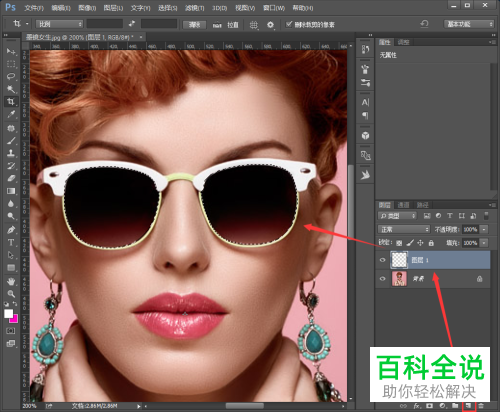Select the Move tool
This screenshot has height=412, width=500.
tap(11, 51)
